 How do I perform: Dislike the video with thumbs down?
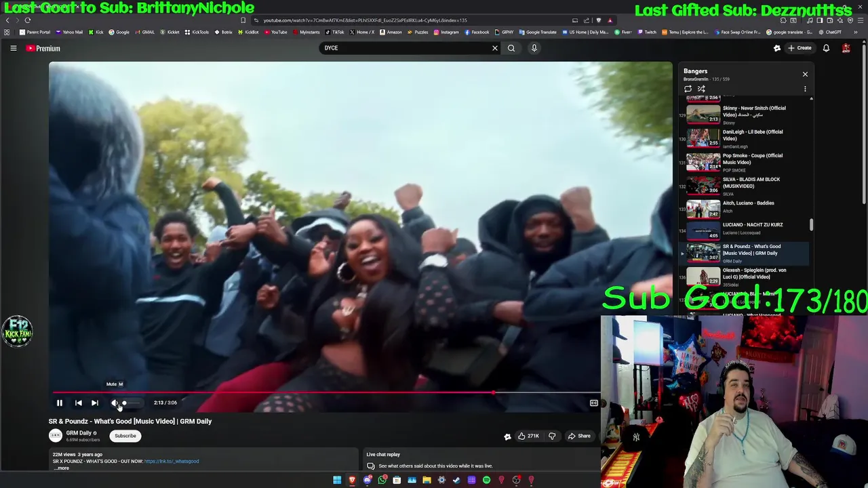(552, 436)
